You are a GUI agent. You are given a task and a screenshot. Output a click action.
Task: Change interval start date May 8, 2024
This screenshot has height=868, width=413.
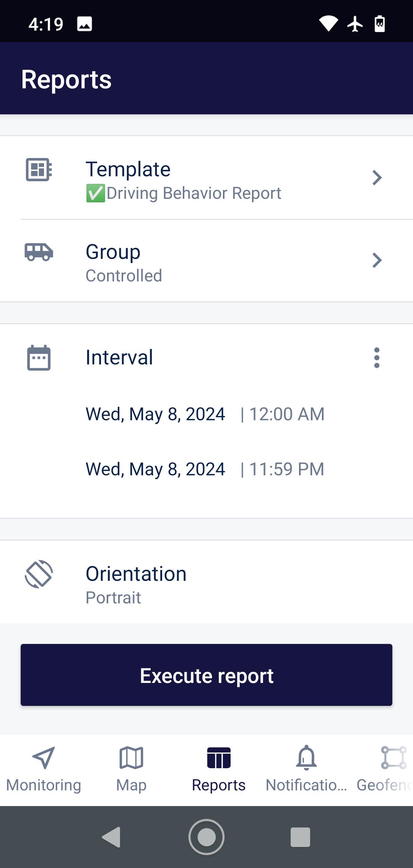tap(155, 414)
